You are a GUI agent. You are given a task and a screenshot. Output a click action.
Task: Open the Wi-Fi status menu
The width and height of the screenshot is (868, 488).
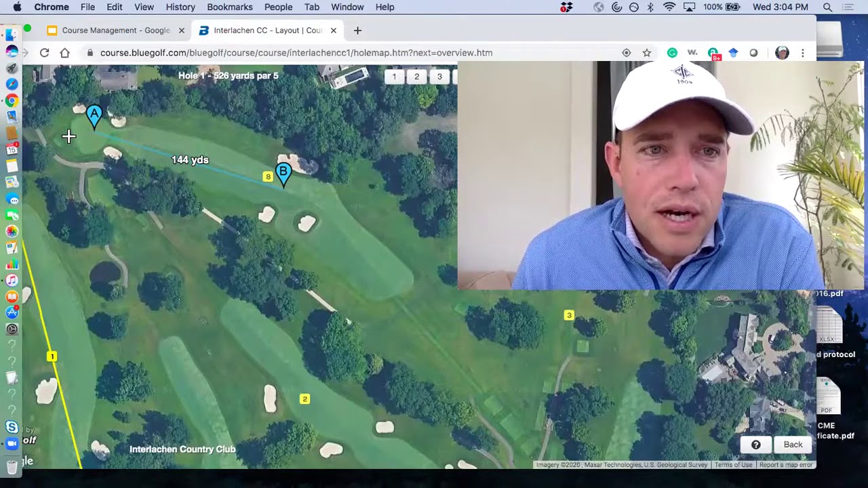click(x=669, y=7)
